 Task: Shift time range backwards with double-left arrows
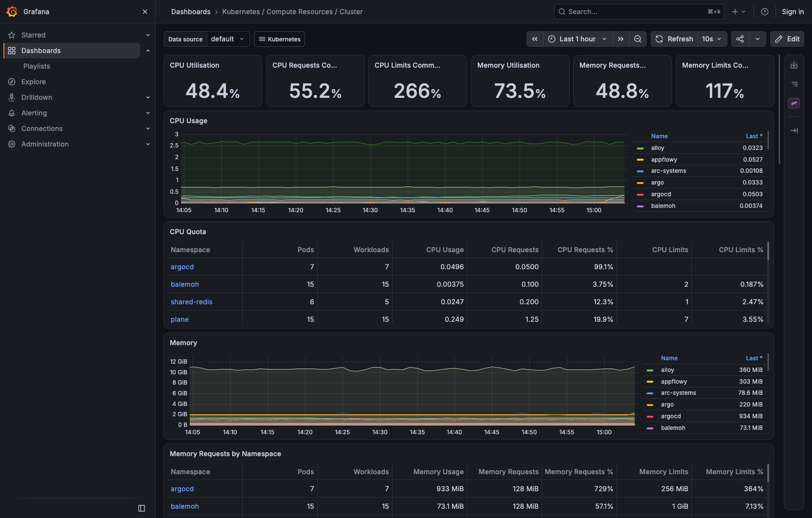pyautogui.click(x=535, y=39)
